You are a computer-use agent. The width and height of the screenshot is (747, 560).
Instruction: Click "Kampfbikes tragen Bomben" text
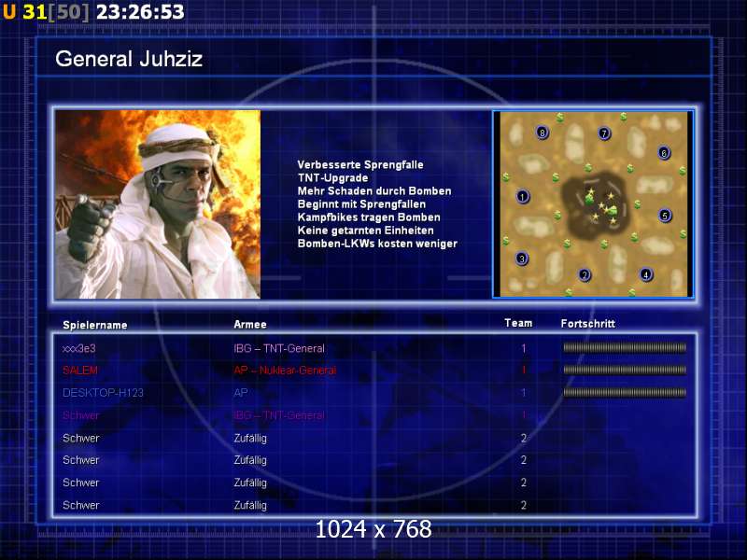click(x=369, y=217)
